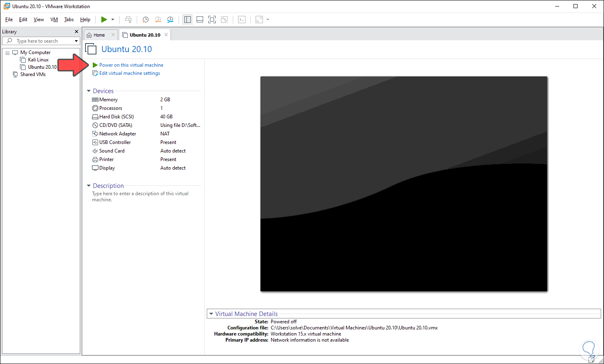Open the power options dropdown arrow
This screenshot has height=364, width=604.
(113, 20)
